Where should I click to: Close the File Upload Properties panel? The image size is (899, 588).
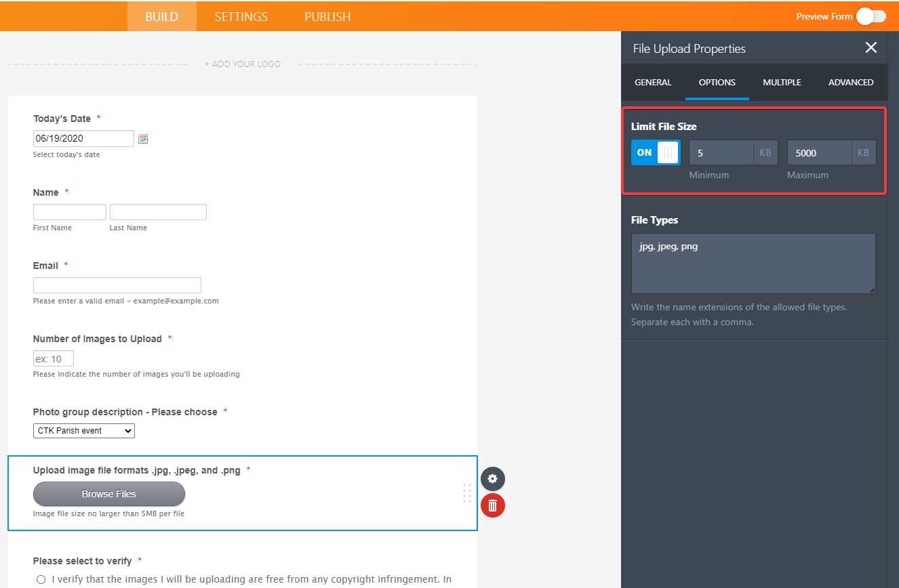pos(871,47)
